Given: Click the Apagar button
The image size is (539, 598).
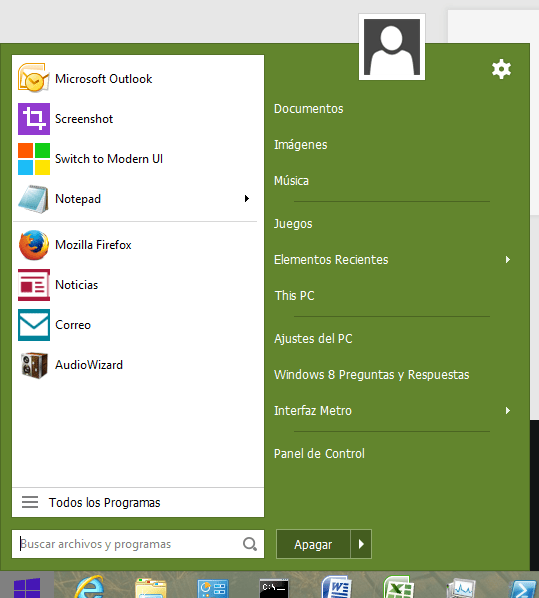Looking at the screenshot, I should tap(313, 544).
